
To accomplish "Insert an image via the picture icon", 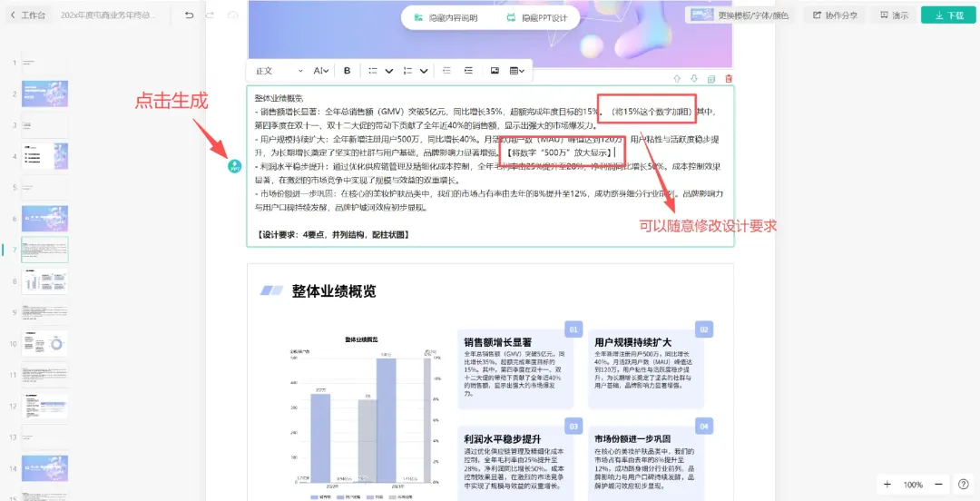I will click(x=495, y=71).
